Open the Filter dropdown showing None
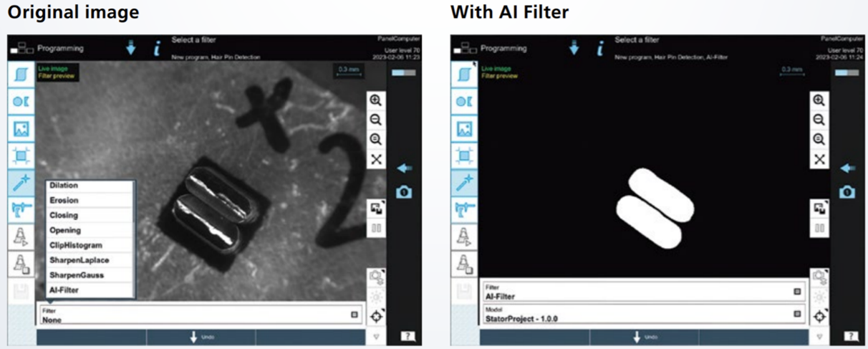 tap(201, 315)
